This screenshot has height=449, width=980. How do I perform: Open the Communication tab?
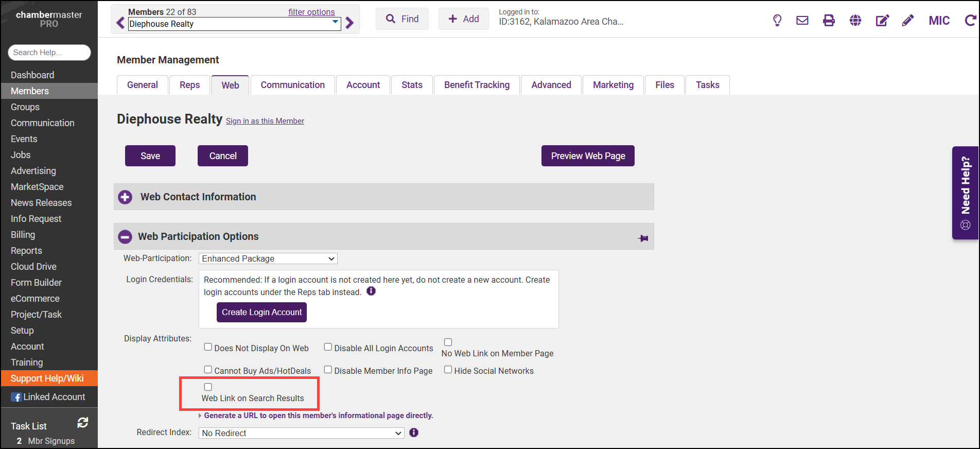[292, 85]
